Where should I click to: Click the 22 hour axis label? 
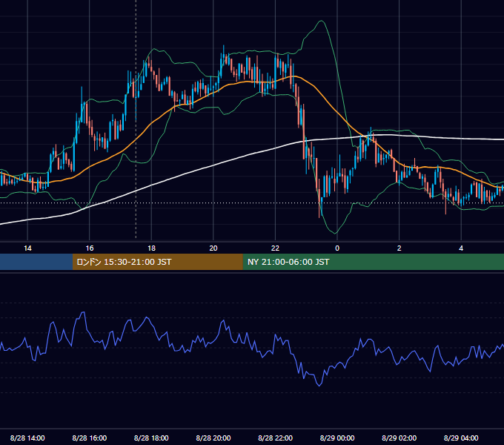point(275,248)
